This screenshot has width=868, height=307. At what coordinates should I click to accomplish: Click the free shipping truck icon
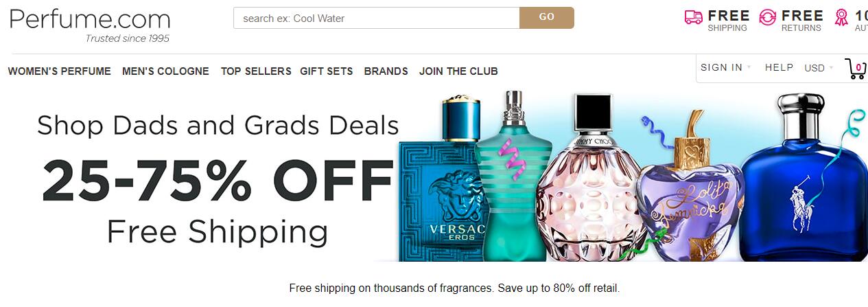click(x=694, y=18)
